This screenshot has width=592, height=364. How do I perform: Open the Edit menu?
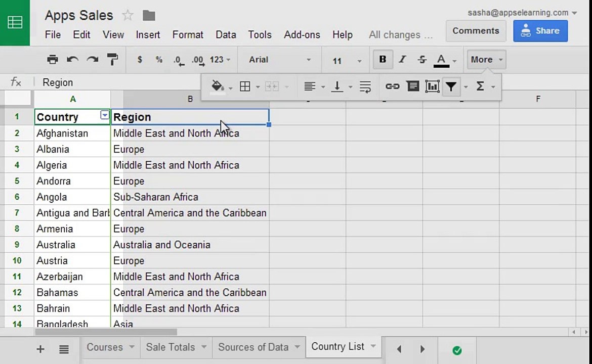tap(81, 35)
